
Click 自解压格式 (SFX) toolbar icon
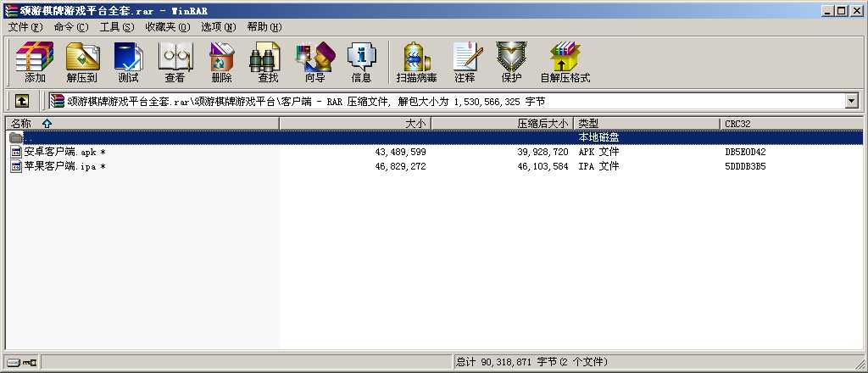pyautogui.click(x=565, y=62)
